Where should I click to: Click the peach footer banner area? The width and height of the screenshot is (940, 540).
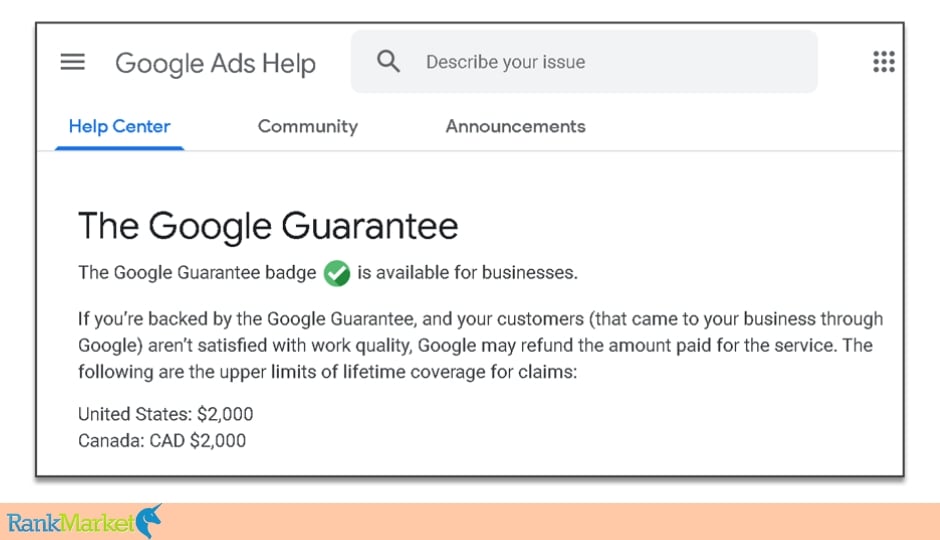pos(470,521)
